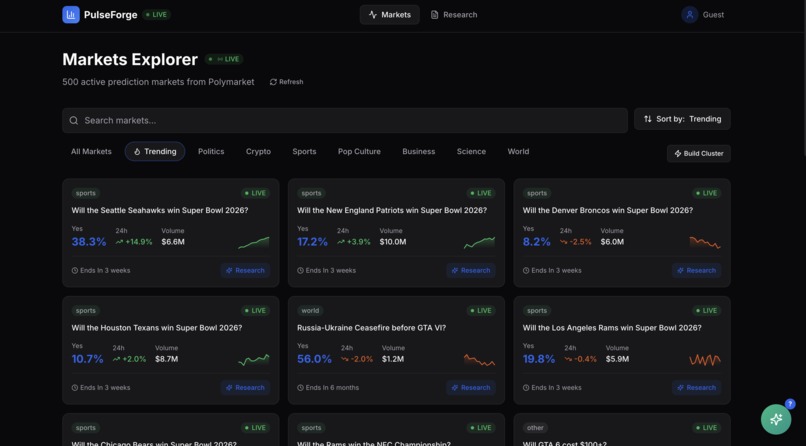Click LIVE badge next to PulseForge
The width and height of the screenshot is (806, 446).
tap(156, 15)
